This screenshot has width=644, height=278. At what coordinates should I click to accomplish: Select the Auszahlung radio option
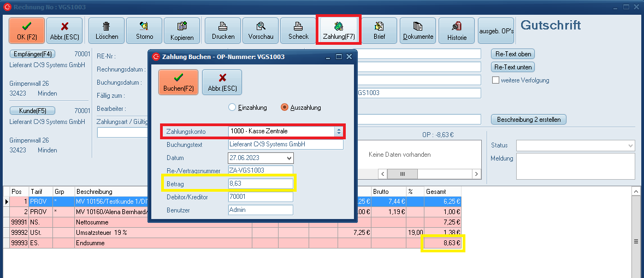coord(284,108)
